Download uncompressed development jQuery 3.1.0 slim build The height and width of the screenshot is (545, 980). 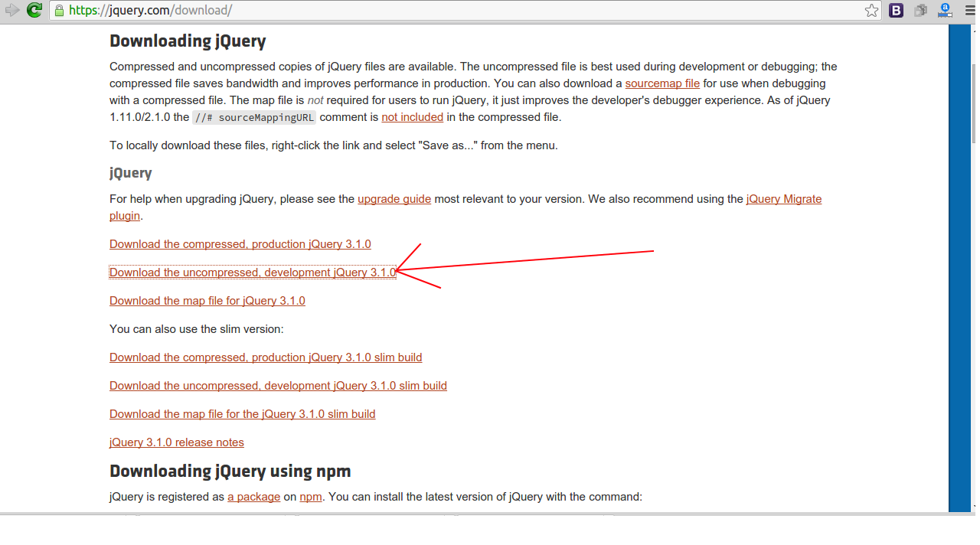278,386
